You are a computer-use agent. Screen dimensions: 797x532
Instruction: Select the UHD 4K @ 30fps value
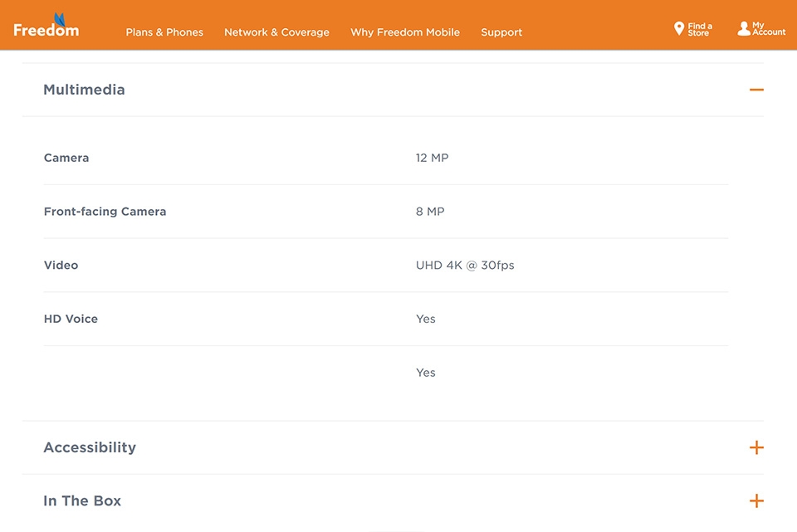pyautogui.click(x=465, y=266)
